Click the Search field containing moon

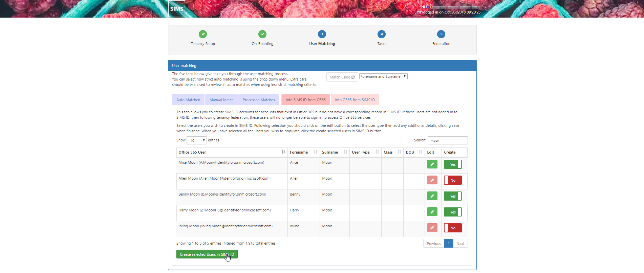pos(448,140)
